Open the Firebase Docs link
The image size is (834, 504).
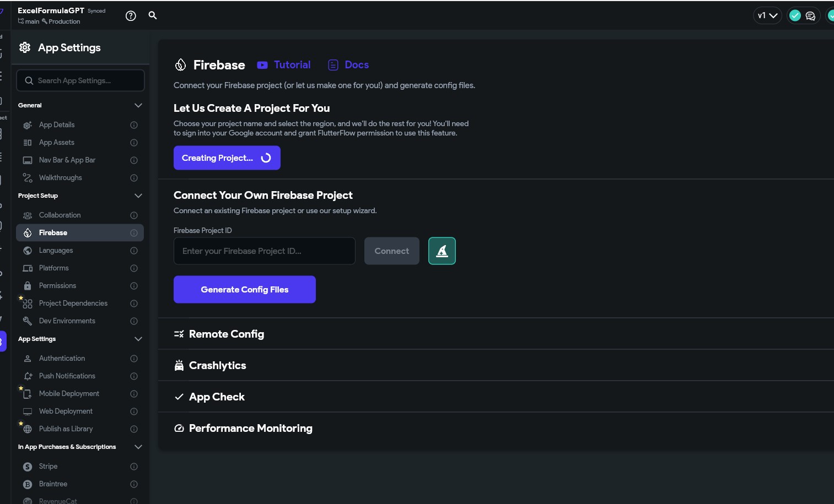point(348,65)
